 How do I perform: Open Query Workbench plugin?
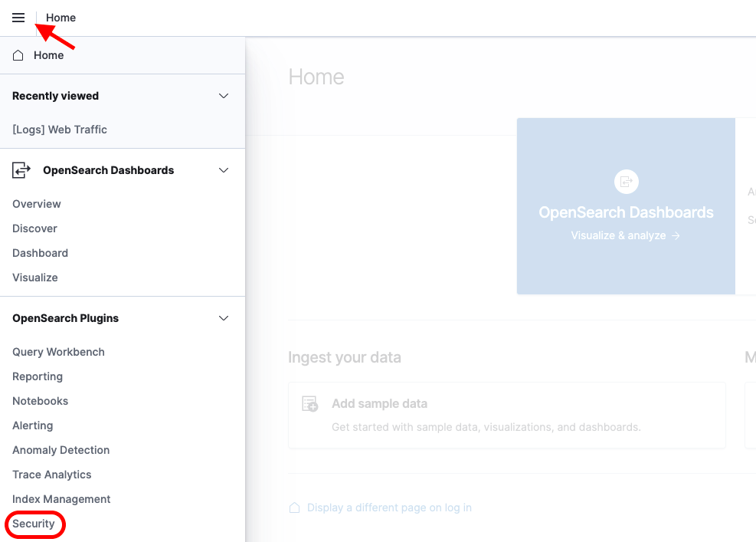(58, 353)
